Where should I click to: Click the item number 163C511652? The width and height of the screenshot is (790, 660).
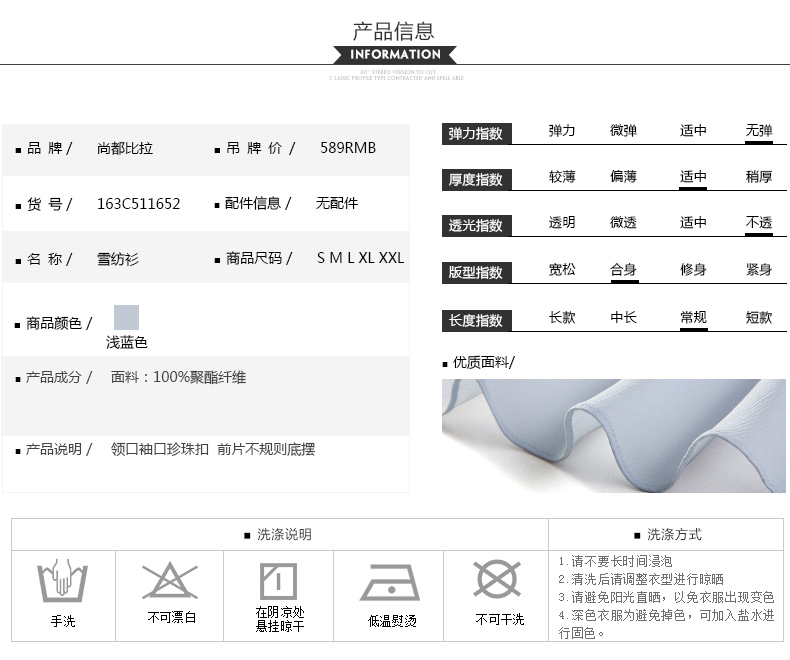(x=139, y=204)
